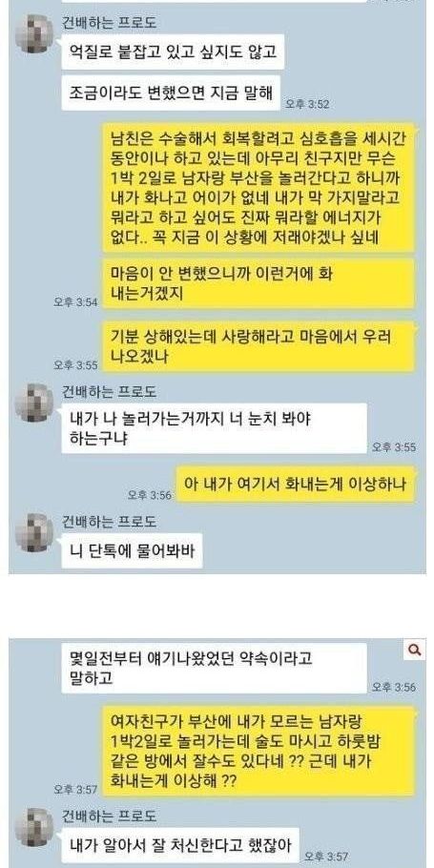
Task: Tap the avatar next to '내가 나 놀러가는거까지' message
Action: pos(33,403)
